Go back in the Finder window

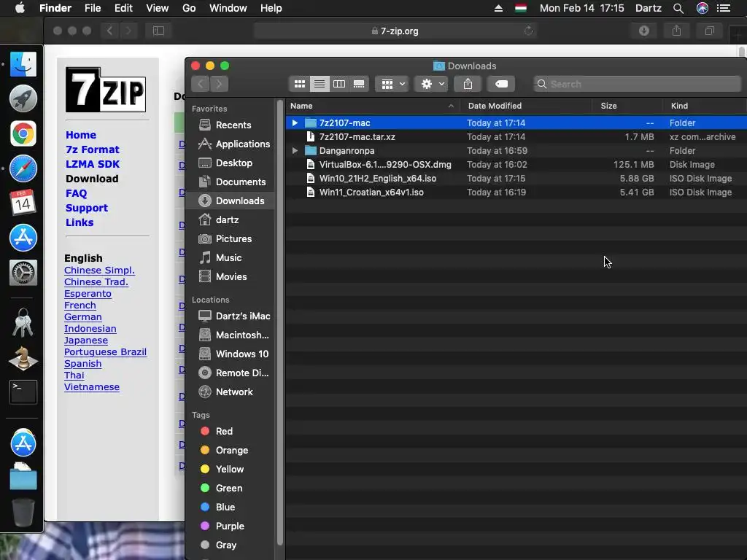click(201, 85)
